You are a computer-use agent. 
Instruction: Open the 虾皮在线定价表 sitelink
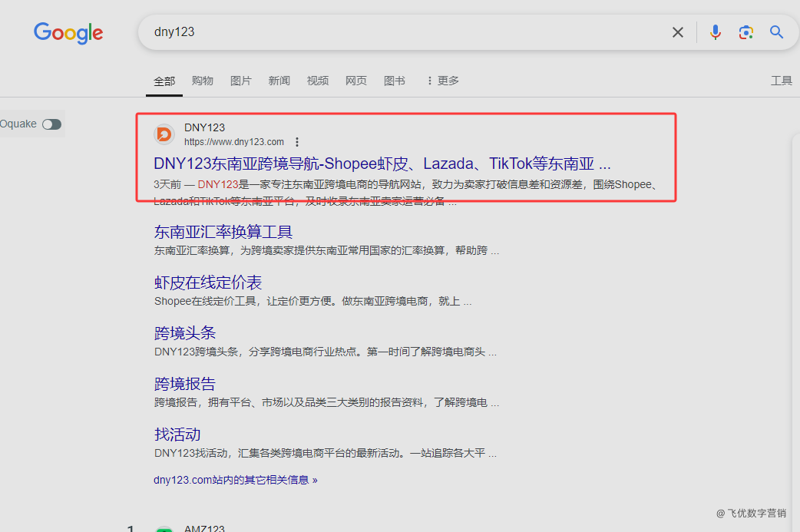click(x=207, y=283)
